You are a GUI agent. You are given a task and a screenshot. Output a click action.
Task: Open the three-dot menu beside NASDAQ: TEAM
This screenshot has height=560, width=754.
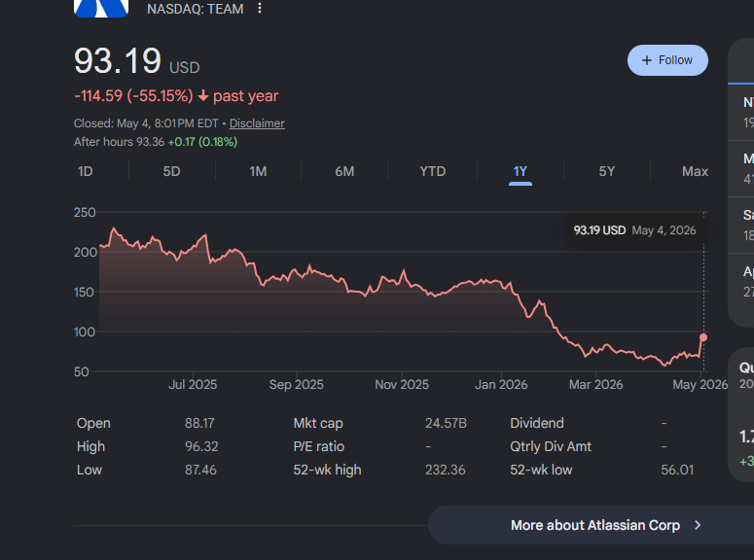pos(260,8)
